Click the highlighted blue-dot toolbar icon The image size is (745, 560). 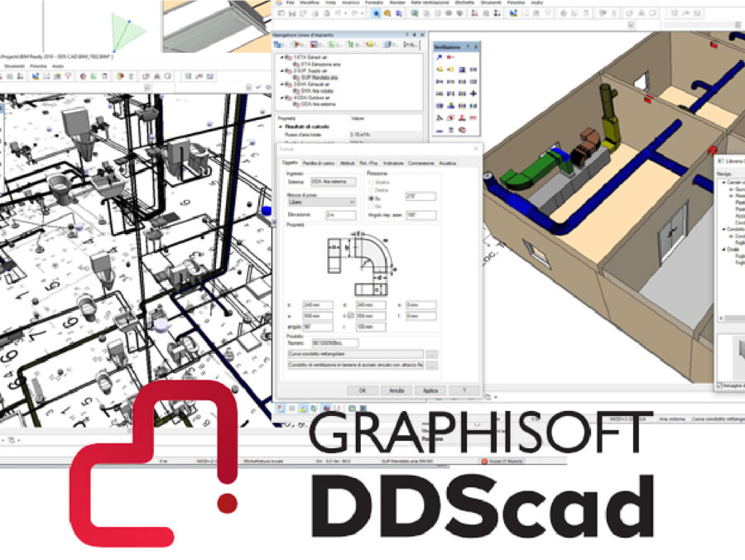click(x=377, y=14)
